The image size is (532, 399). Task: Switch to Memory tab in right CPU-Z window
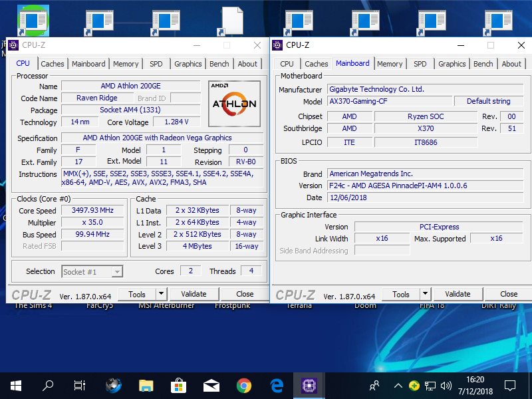(390, 64)
